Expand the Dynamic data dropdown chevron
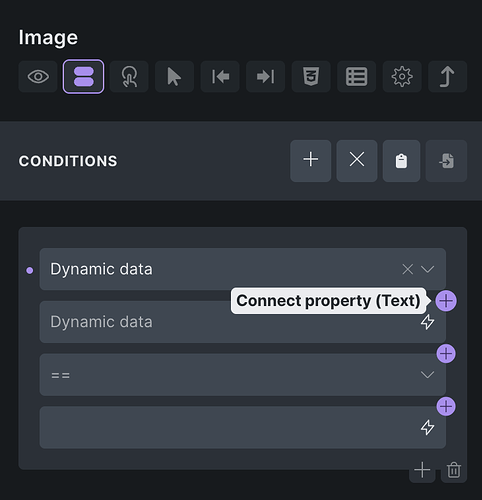The width and height of the screenshot is (482, 500). (427, 269)
